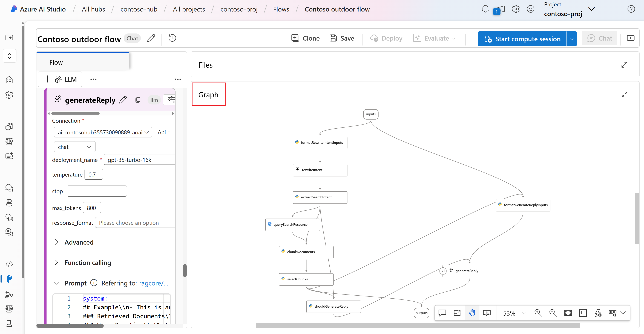Screen dimensions: 644x334
Task: Open the Api chat dropdown
Action: tap(75, 147)
